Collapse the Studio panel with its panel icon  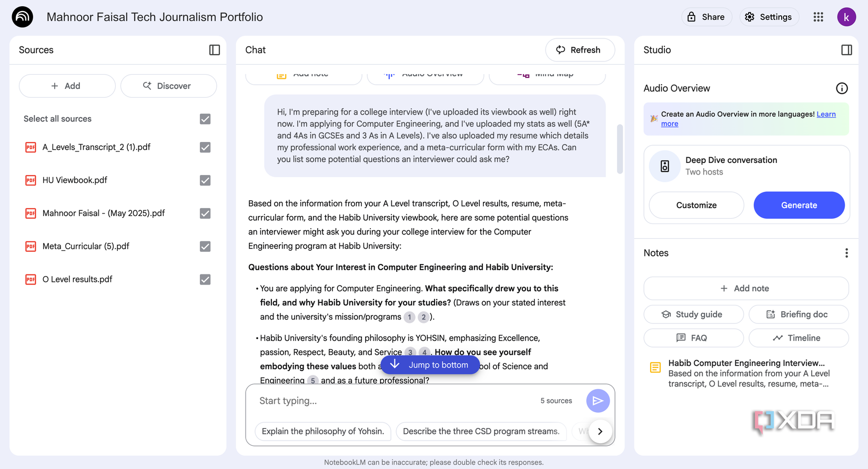pyautogui.click(x=846, y=50)
